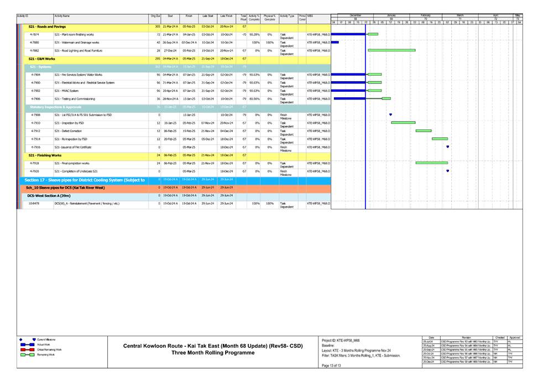This screenshot has height=392, width=554.
Task: Click the Actual Work legend bar icon
Action: pyautogui.click(x=28, y=344)
